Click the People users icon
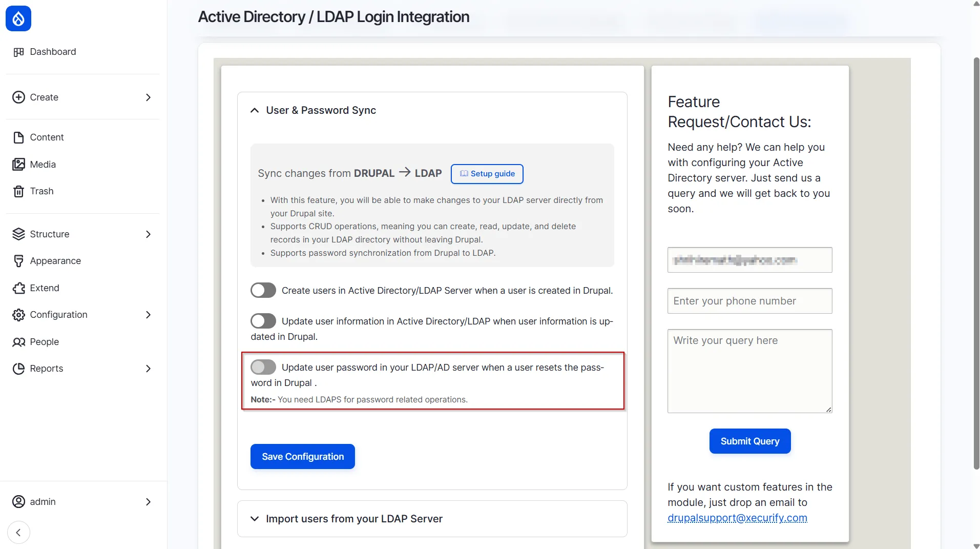980x549 pixels. click(18, 342)
